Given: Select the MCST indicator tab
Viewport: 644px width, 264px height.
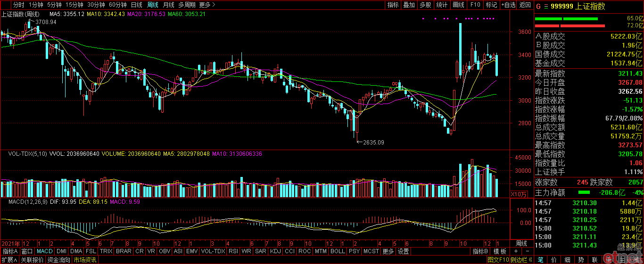Looking at the screenshot, I should click(371, 251).
